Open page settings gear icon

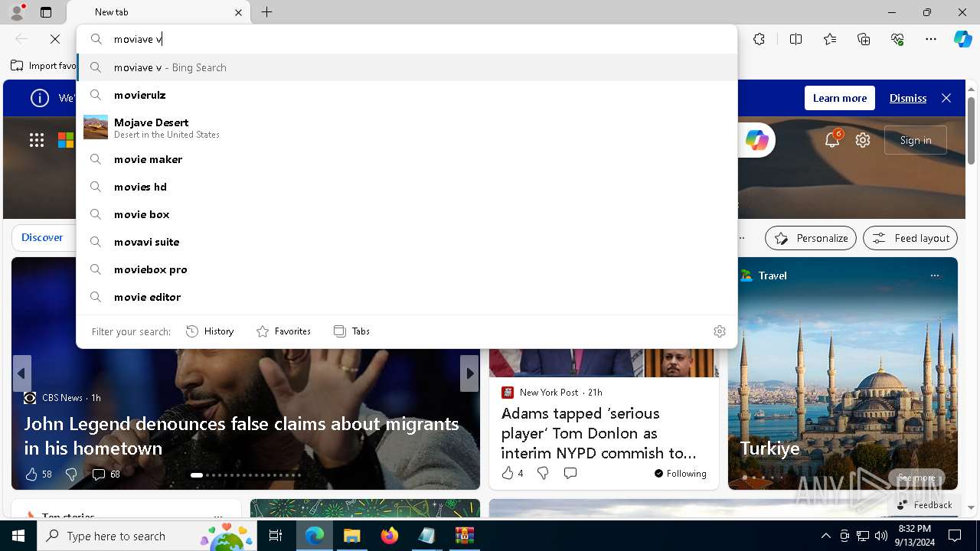[x=863, y=140]
